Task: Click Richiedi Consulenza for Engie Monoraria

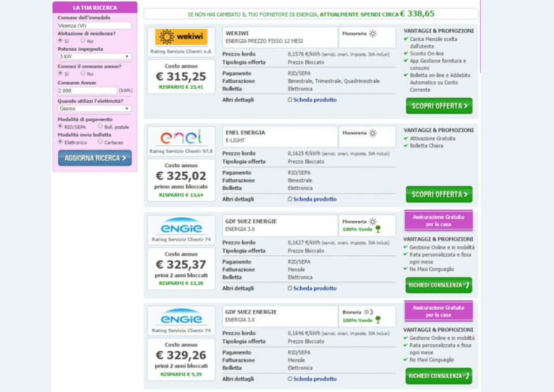Action: [439, 285]
